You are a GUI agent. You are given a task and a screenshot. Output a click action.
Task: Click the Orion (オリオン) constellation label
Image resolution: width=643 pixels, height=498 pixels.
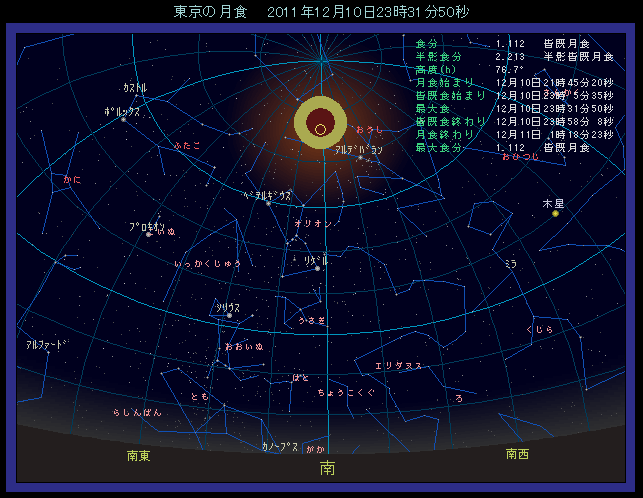point(313,224)
